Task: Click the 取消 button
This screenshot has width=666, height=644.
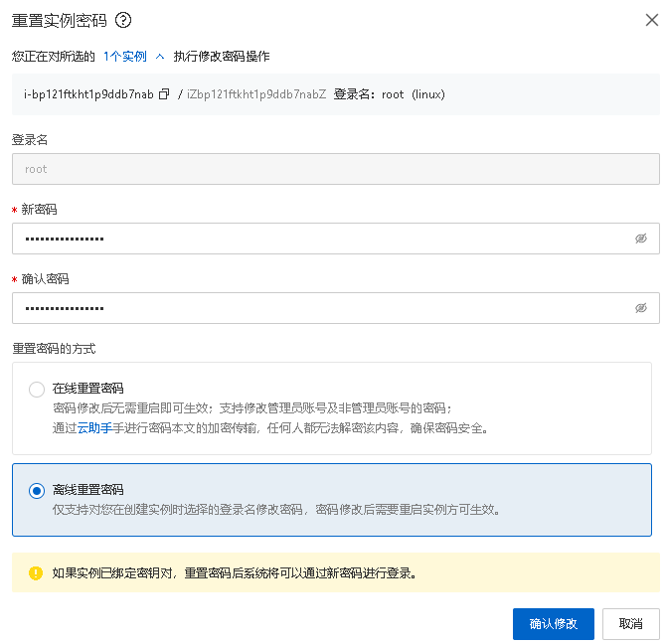Action: pyautogui.click(x=631, y=623)
